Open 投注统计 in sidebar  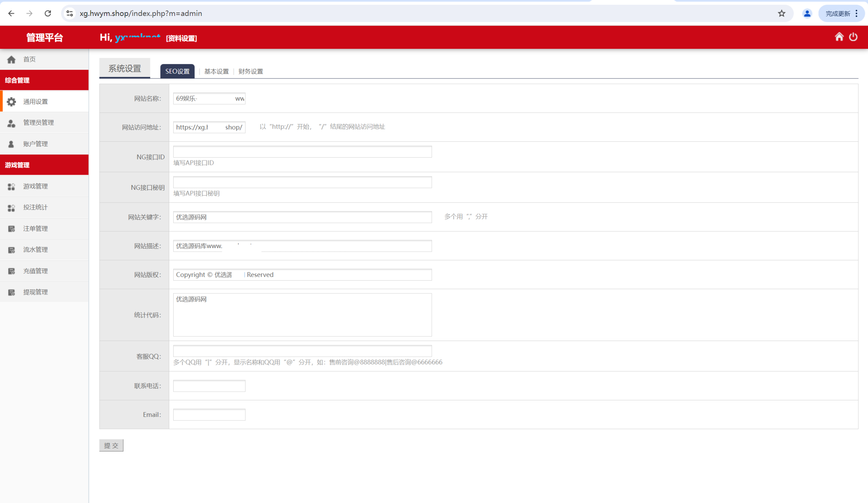[x=35, y=207]
